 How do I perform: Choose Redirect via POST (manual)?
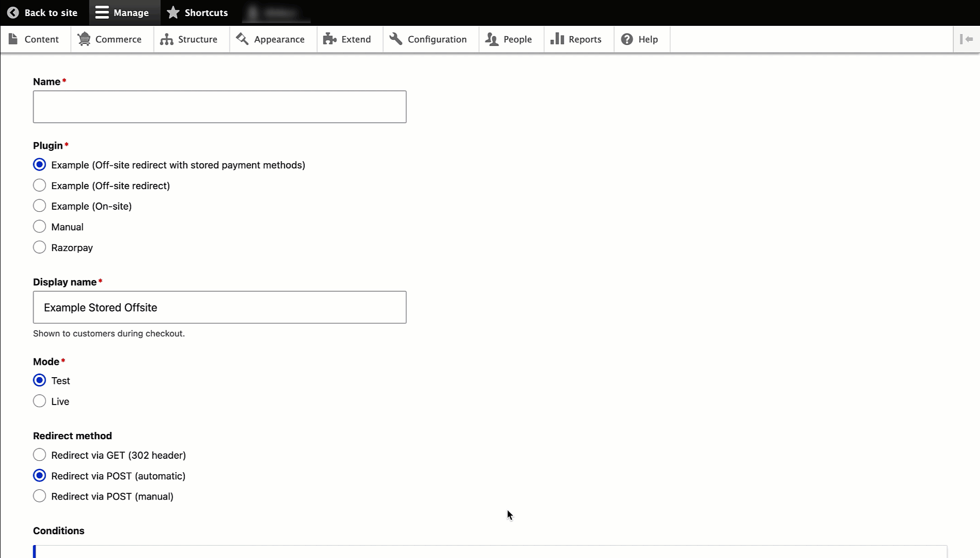pos(39,496)
